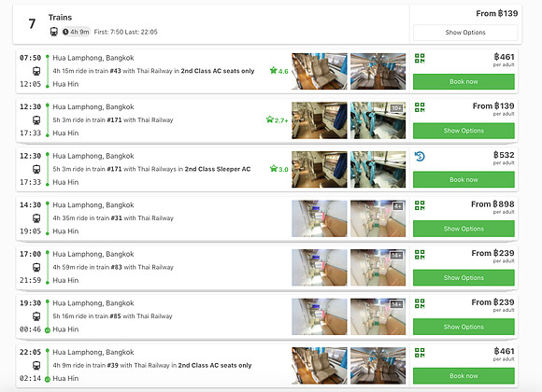Viewport: 542px width, 392px height.
Task: Click the 4h 35m ride in train #31 description
Action: (x=113, y=217)
